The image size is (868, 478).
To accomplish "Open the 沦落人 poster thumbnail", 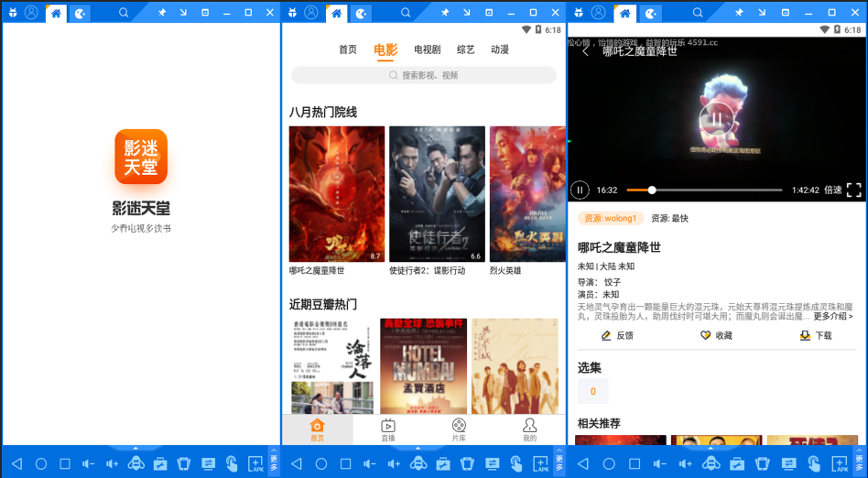I will coord(332,366).
